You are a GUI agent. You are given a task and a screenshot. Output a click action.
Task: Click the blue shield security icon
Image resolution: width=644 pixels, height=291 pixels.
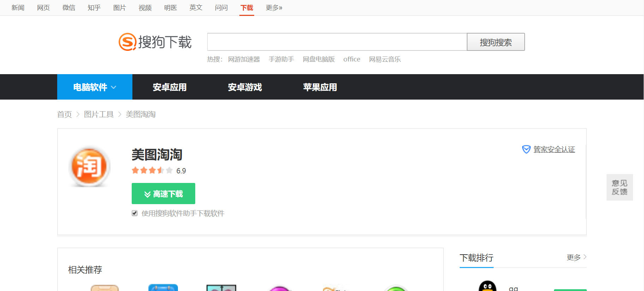526,149
